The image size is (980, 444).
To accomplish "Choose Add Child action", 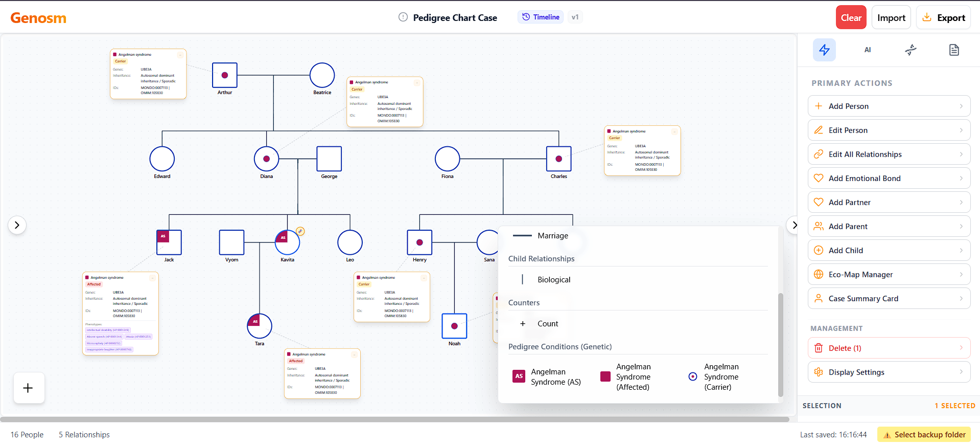I will [x=889, y=250].
